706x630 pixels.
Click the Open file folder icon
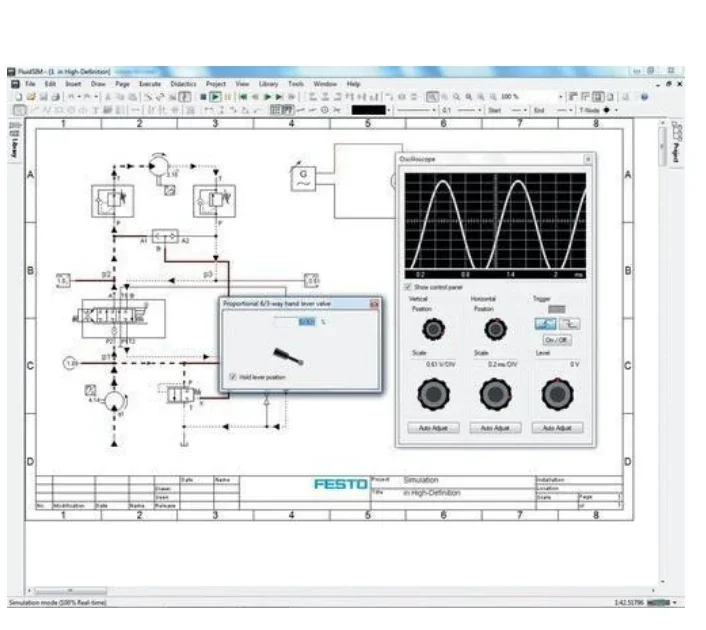(x=31, y=97)
